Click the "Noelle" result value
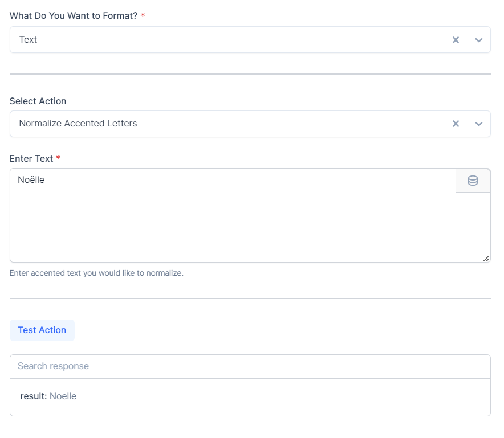Image resolution: width=504 pixels, height=438 pixels. coord(63,396)
